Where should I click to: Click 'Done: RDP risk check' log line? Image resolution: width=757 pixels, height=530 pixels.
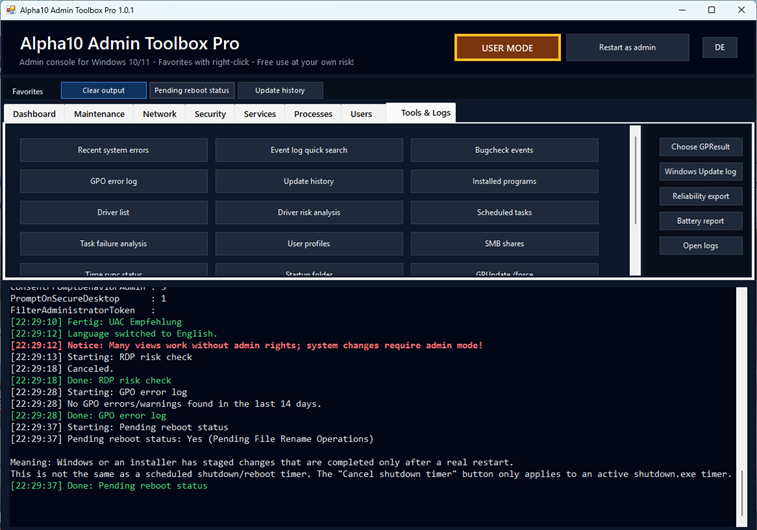coord(91,380)
